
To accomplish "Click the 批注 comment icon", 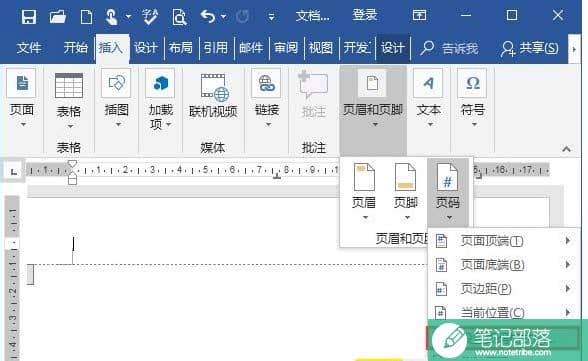I will (314, 95).
